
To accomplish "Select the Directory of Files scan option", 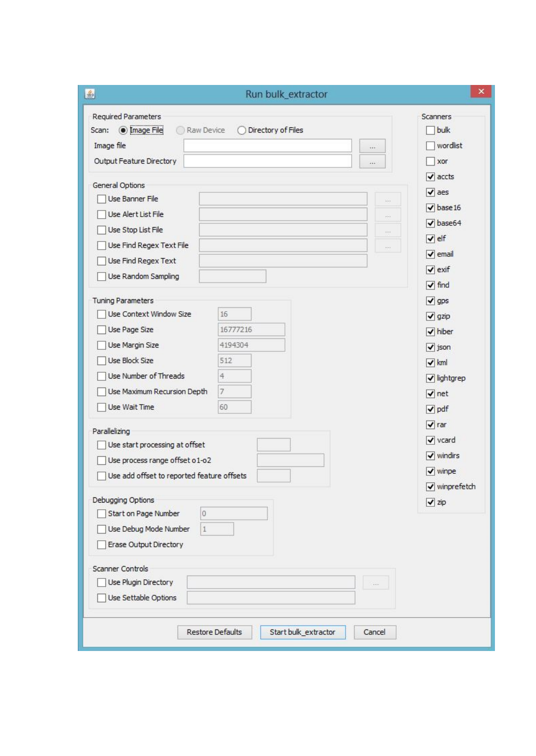I will point(242,130).
